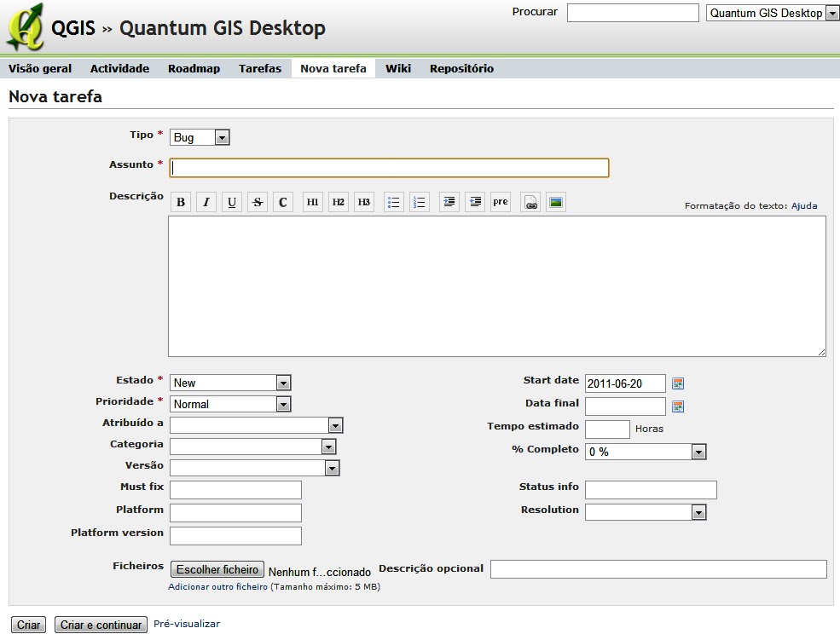840x634 pixels.
Task: Insert inline code formatting (C button)
Action: coord(283,203)
